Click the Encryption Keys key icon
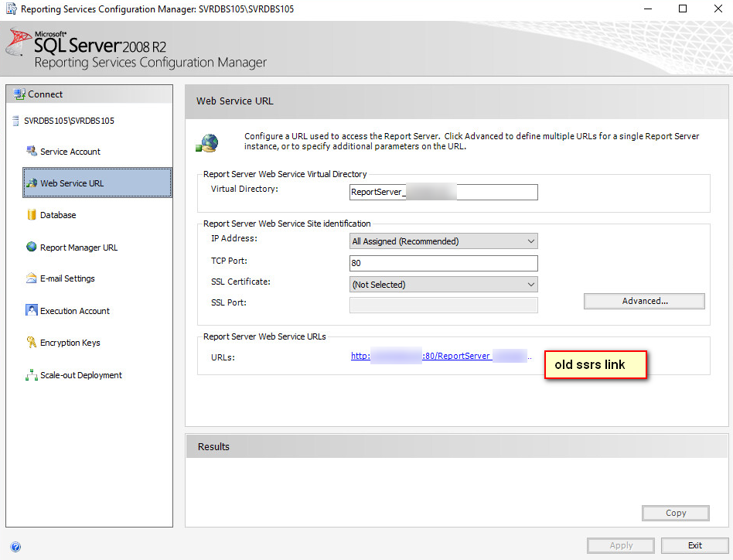 (32, 342)
